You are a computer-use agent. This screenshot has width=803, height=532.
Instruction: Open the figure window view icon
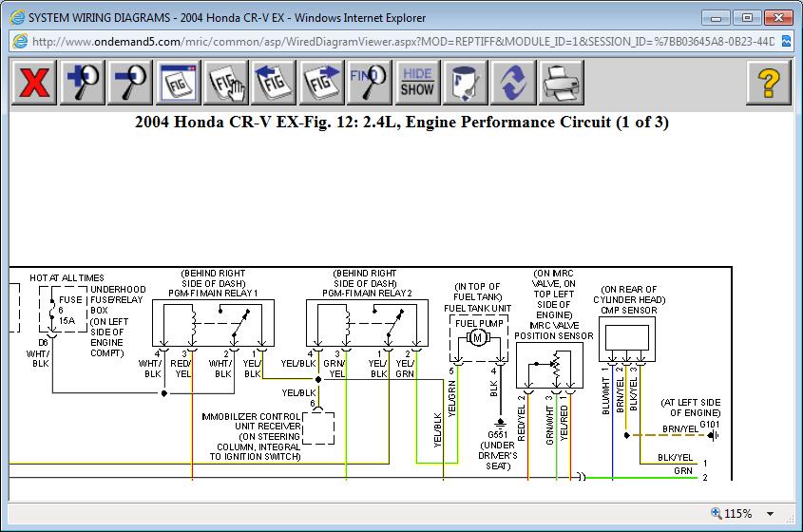178,83
